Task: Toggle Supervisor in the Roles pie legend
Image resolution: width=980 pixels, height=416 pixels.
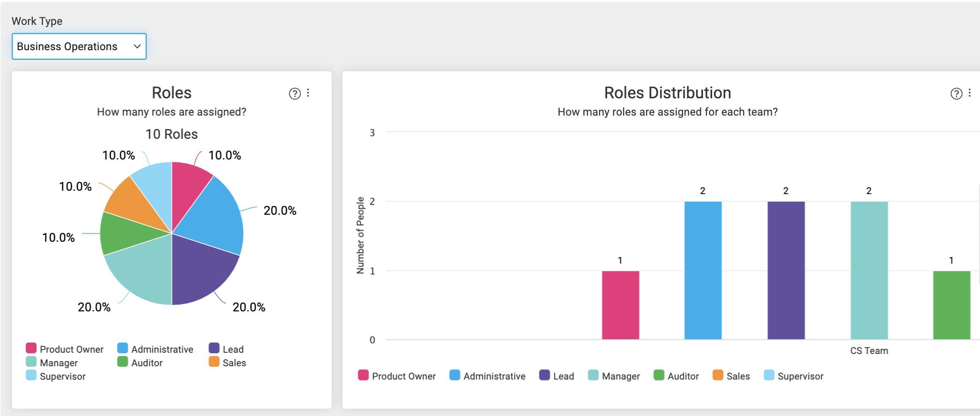Action: point(56,376)
